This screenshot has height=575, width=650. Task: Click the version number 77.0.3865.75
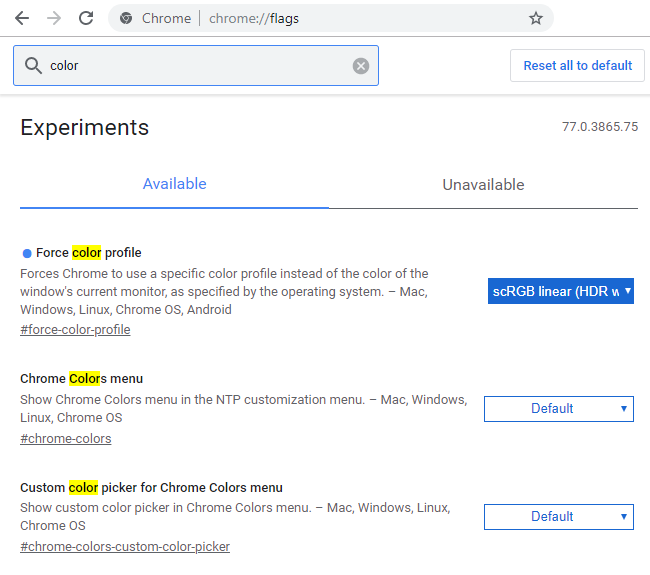pyautogui.click(x=600, y=126)
